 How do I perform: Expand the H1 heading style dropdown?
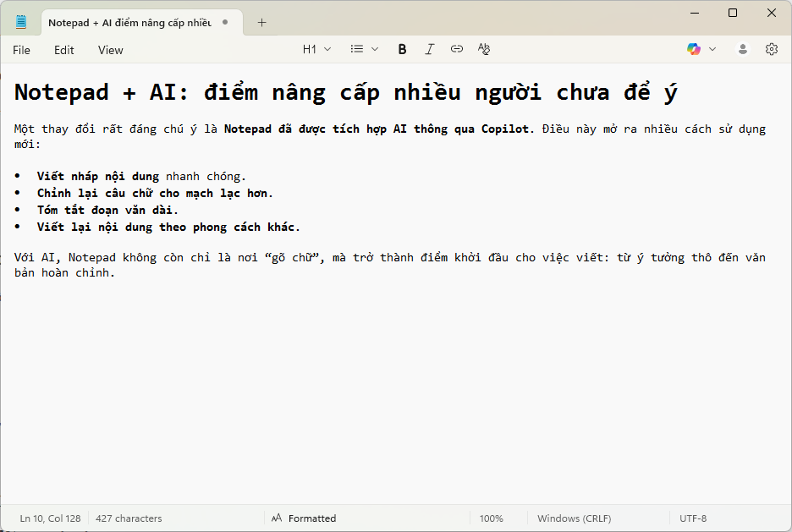316,49
